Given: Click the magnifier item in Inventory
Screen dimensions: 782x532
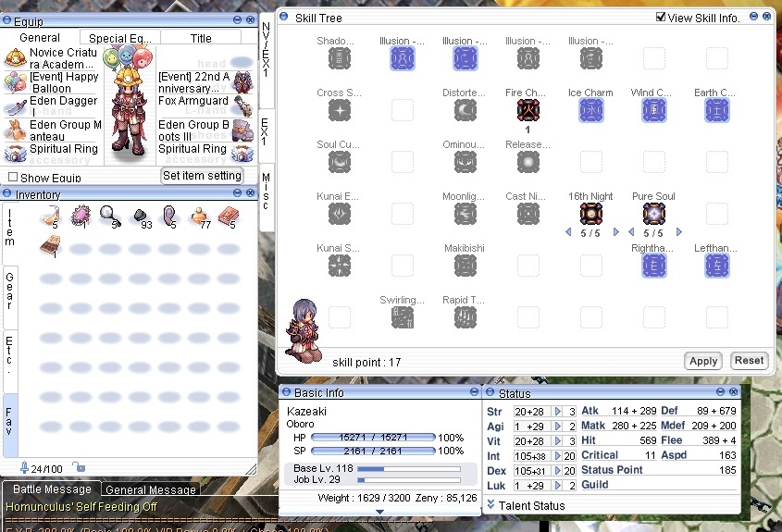Looking at the screenshot, I should pyautogui.click(x=110, y=216).
